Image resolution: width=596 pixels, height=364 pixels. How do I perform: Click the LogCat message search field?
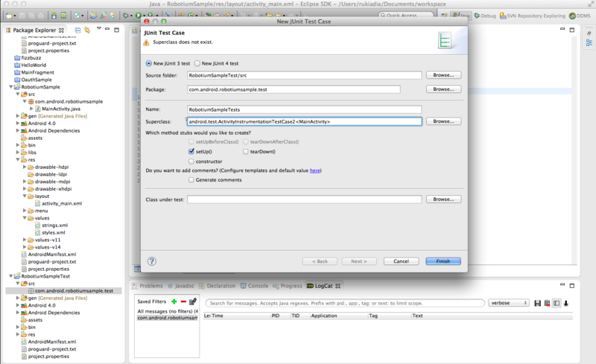345,303
